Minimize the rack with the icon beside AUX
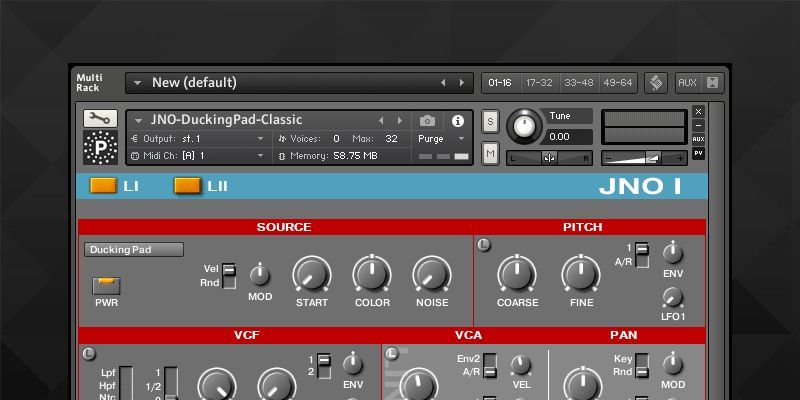 click(x=712, y=83)
